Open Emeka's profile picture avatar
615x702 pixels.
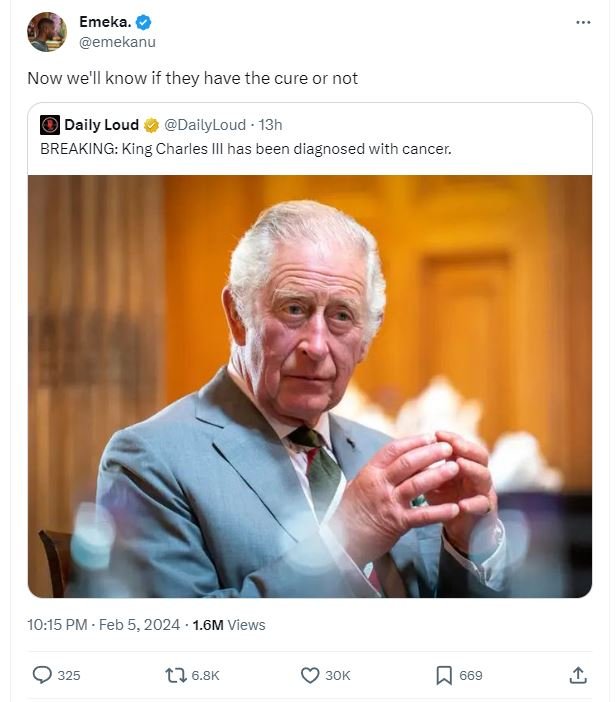[x=46, y=31]
